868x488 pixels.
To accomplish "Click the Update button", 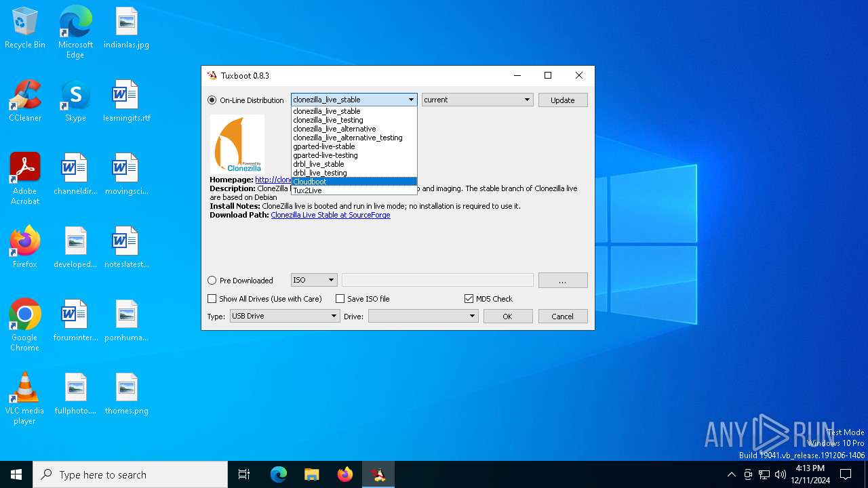I will pyautogui.click(x=563, y=100).
